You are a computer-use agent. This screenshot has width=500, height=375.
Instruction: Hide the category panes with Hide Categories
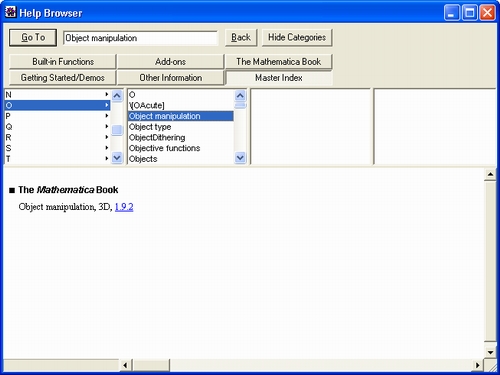click(x=297, y=37)
